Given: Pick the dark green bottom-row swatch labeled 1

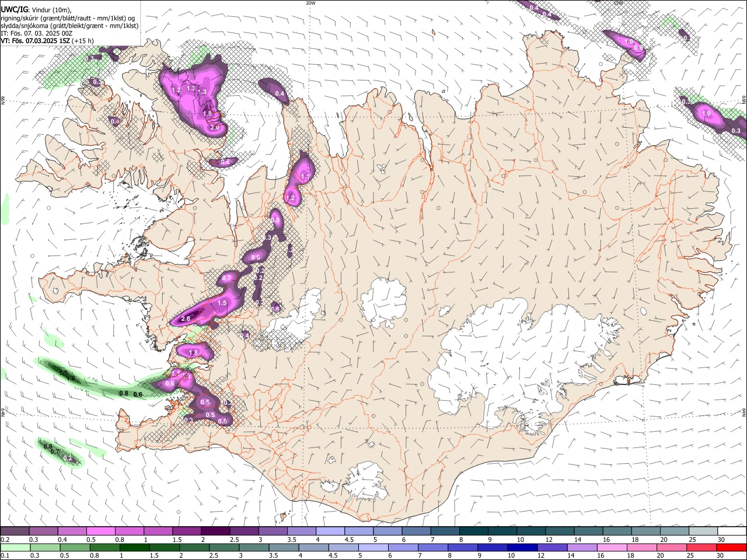Looking at the screenshot, I should coord(134,547).
